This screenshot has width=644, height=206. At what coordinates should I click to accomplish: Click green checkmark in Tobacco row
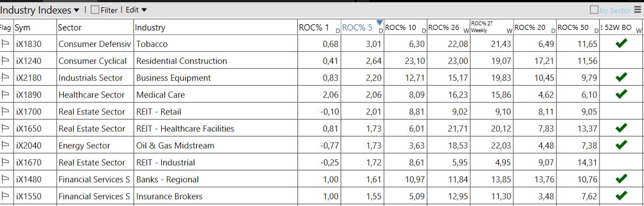tap(621, 43)
